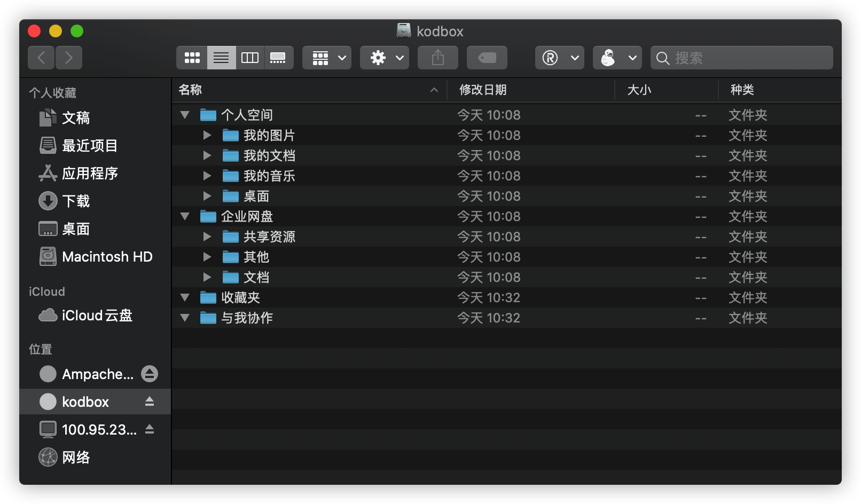Open iCloud 云盘 in the sidebar

tap(95, 315)
